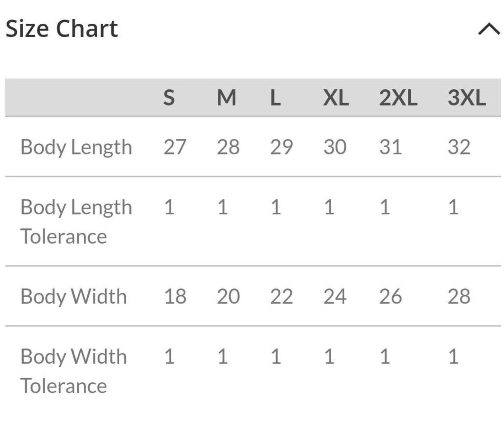Select the 3XL size column header
Screen dimensions: 504x422
click(467, 98)
